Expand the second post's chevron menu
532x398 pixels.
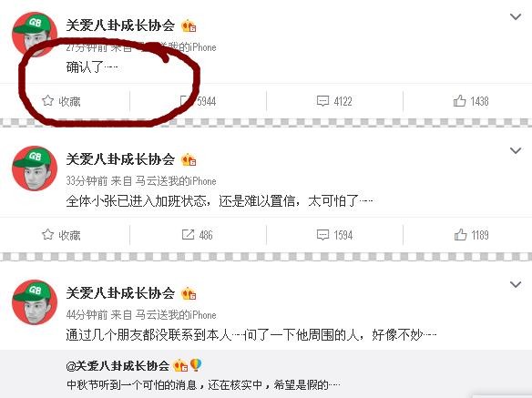[x=516, y=150]
